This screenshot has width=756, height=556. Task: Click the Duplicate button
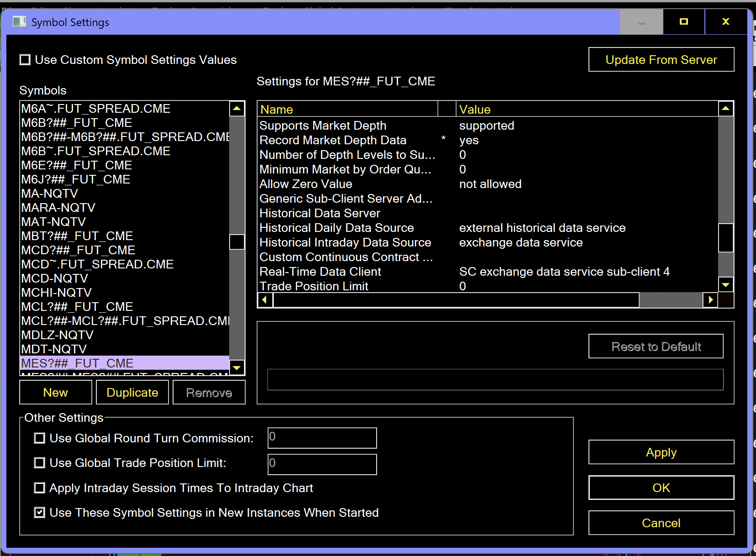pos(132,393)
